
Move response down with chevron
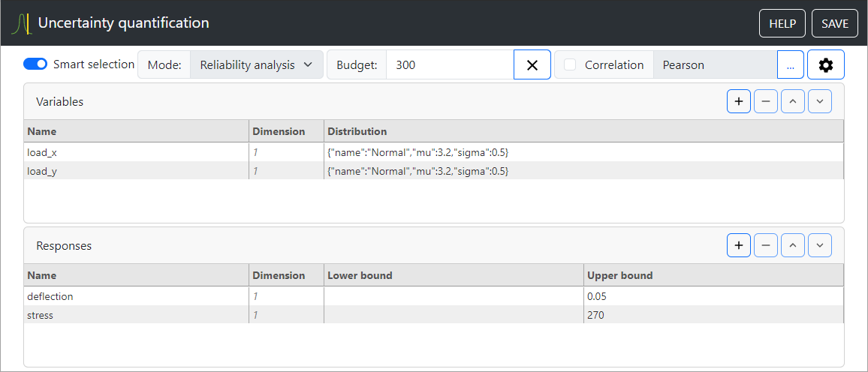point(820,245)
